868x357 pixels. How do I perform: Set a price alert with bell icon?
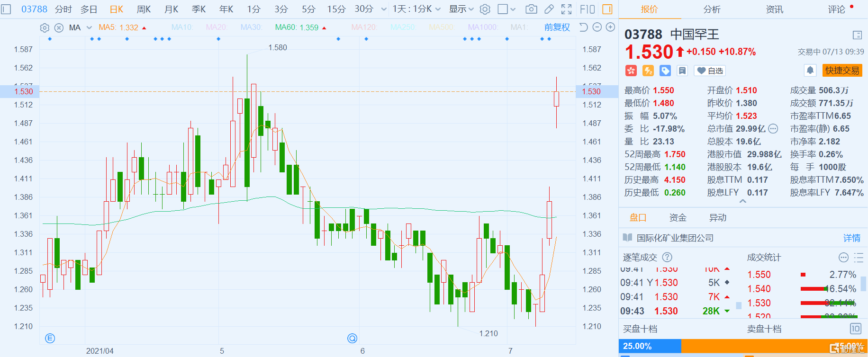tap(810, 71)
